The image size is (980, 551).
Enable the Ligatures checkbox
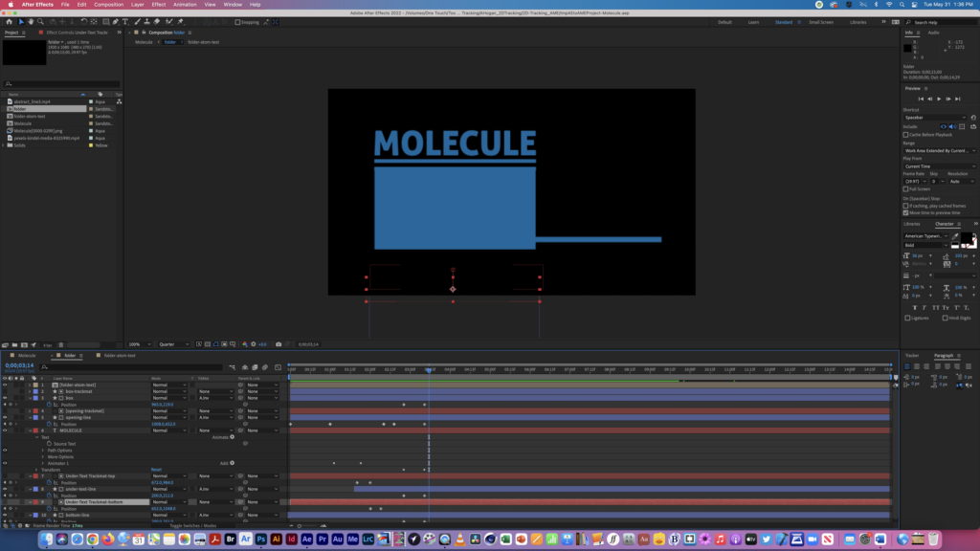[x=907, y=318]
